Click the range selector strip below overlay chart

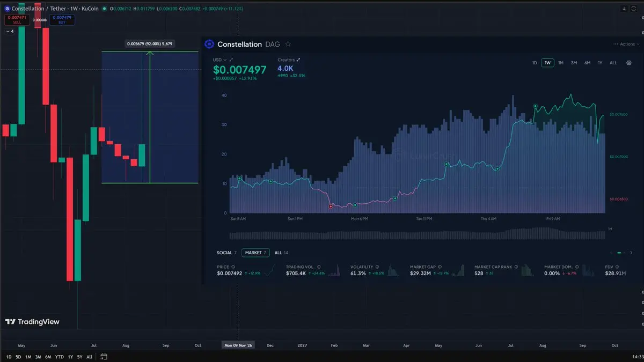[418, 234]
